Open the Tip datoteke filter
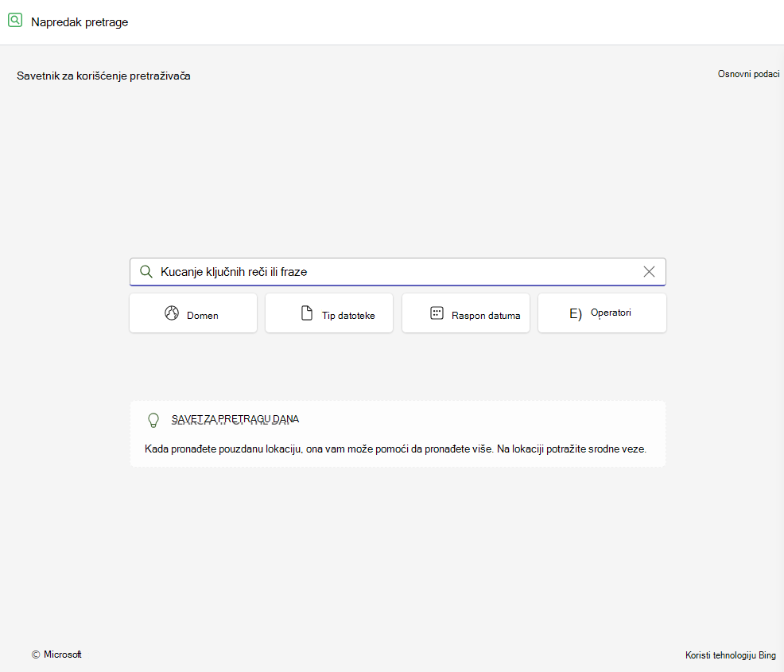Image resolution: width=784 pixels, height=672 pixels. click(329, 313)
